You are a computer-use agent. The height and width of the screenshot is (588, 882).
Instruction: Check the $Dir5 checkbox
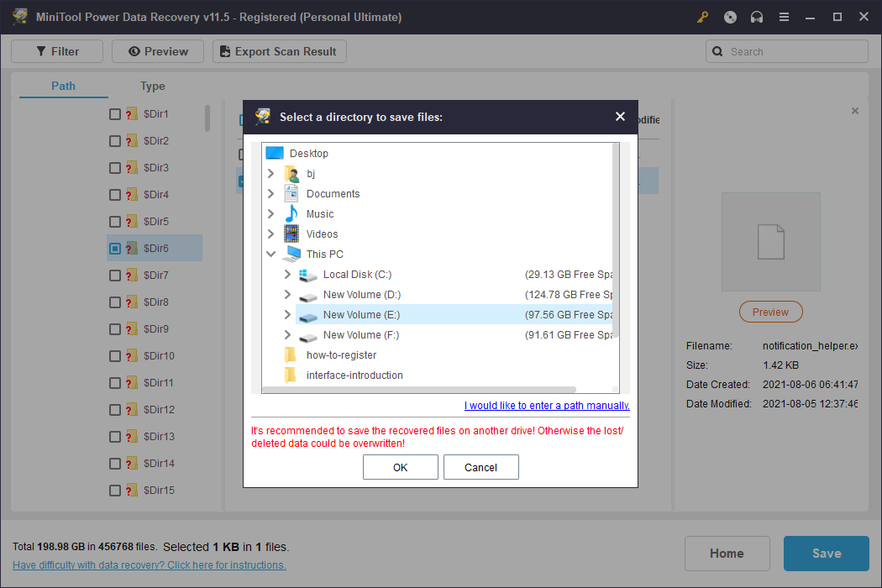(x=115, y=222)
